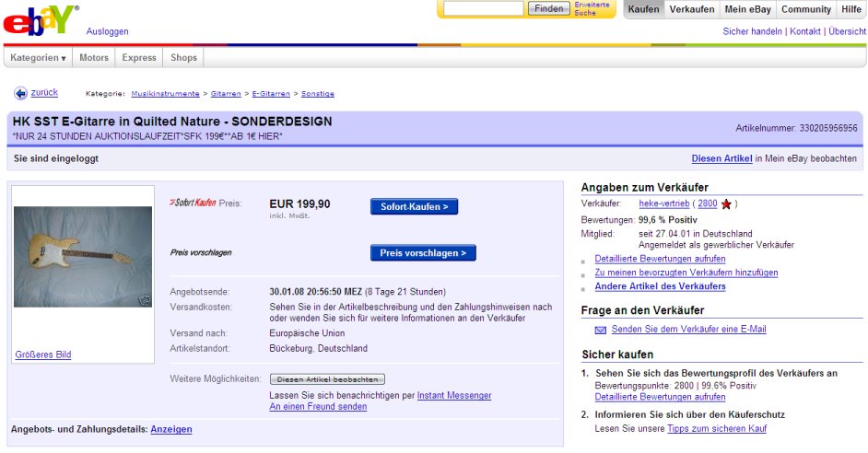Open Sicher handeln link

[x=752, y=31]
